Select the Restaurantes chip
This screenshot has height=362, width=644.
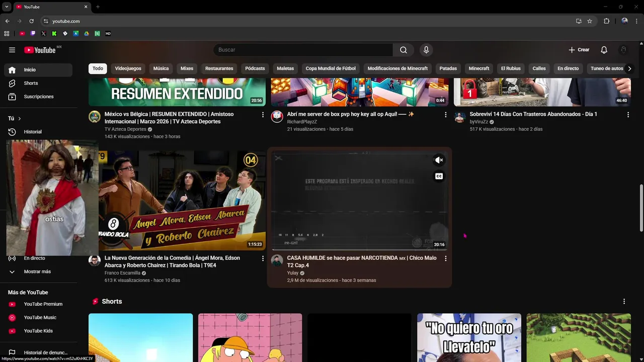pyautogui.click(x=219, y=68)
